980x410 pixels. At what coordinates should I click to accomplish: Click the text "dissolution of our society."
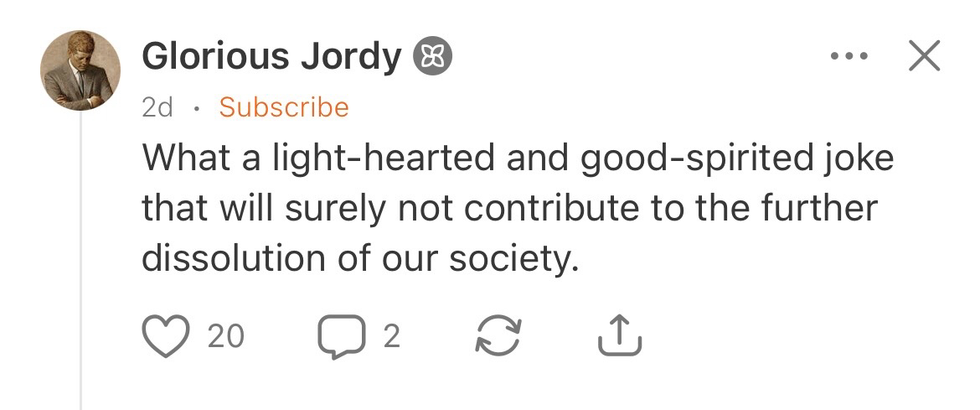tap(360, 259)
